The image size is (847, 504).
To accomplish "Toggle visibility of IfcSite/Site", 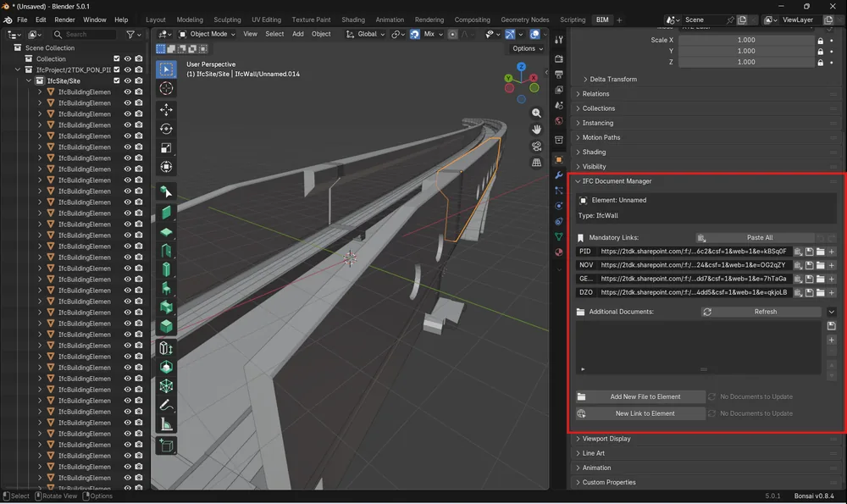I will (128, 81).
